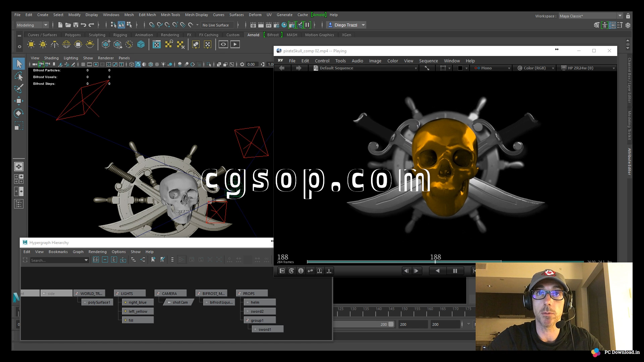Viewport: 644px width, 362px height.
Task: Switch to the Rigging shelf tab
Action: [120, 35]
